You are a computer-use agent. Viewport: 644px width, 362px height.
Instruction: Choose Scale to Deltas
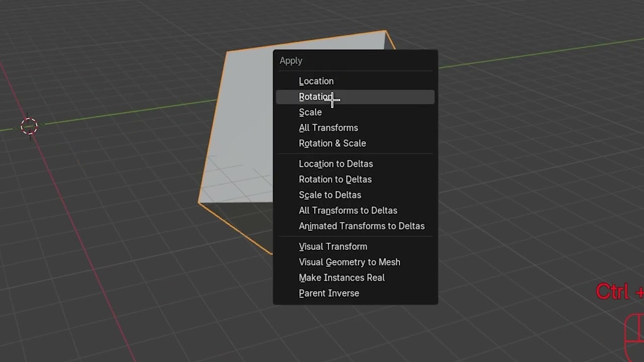point(355,195)
